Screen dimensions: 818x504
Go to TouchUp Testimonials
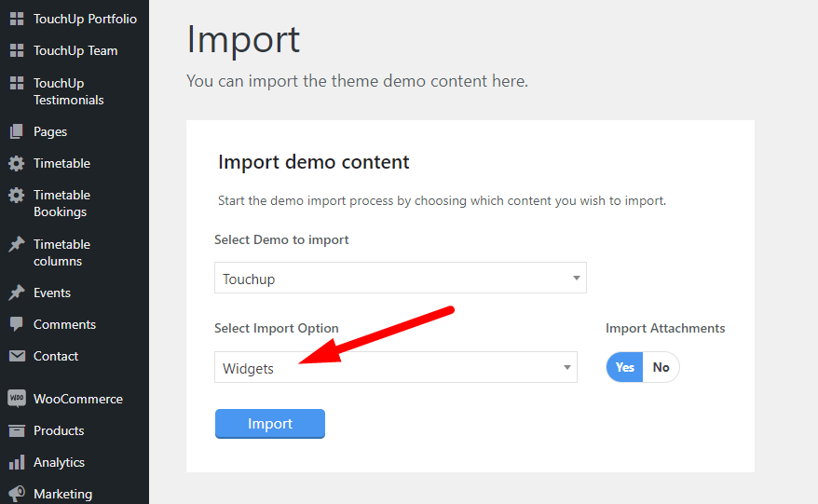point(69,91)
